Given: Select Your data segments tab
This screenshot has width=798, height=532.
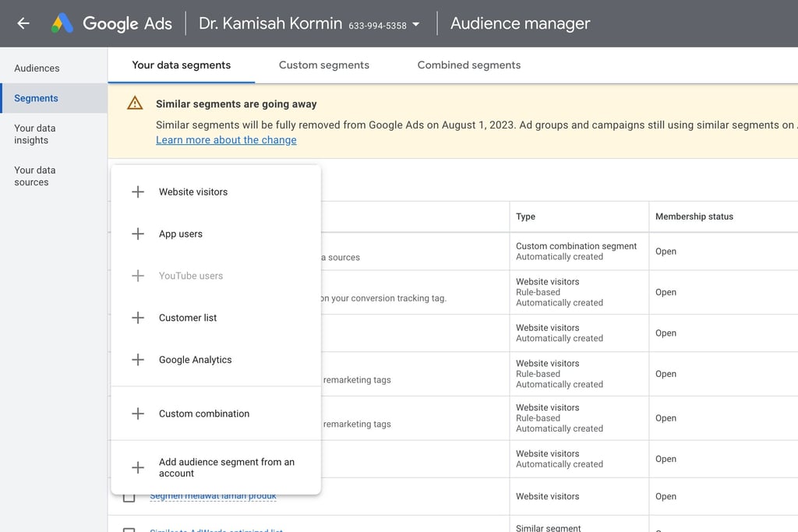Looking at the screenshot, I should (x=182, y=65).
